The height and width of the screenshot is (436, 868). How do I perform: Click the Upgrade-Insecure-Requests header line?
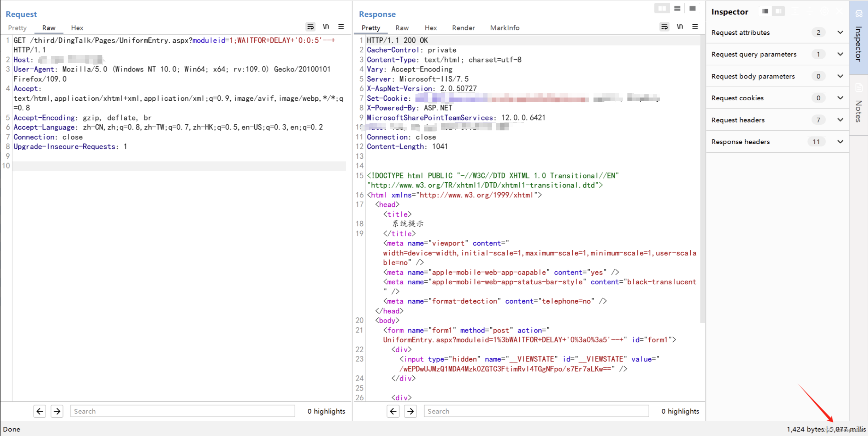pyautogui.click(x=70, y=147)
